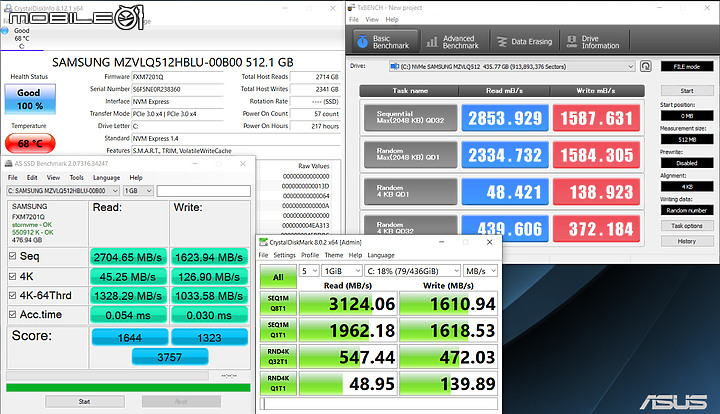
Task: Open History in TxBENCH
Action: tap(687, 241)
